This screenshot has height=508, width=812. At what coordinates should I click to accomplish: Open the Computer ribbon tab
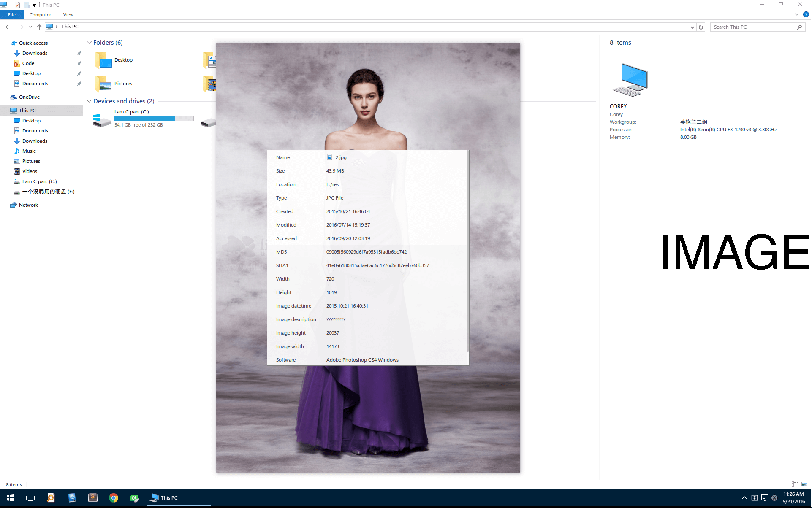click(x=40, y=15)
